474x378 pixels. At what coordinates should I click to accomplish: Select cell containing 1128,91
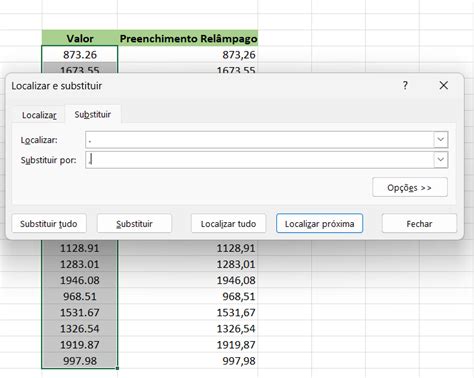[188, 248]
